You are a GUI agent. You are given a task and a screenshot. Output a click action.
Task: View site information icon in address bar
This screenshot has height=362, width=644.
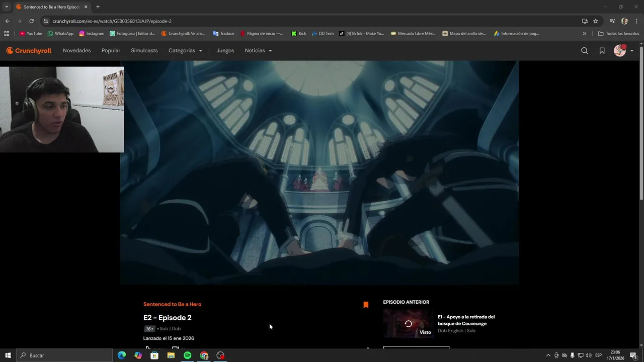[46, 21]
